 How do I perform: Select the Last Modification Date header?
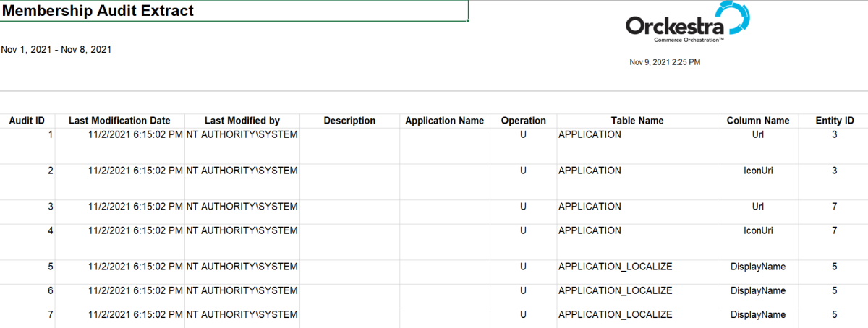119,121
